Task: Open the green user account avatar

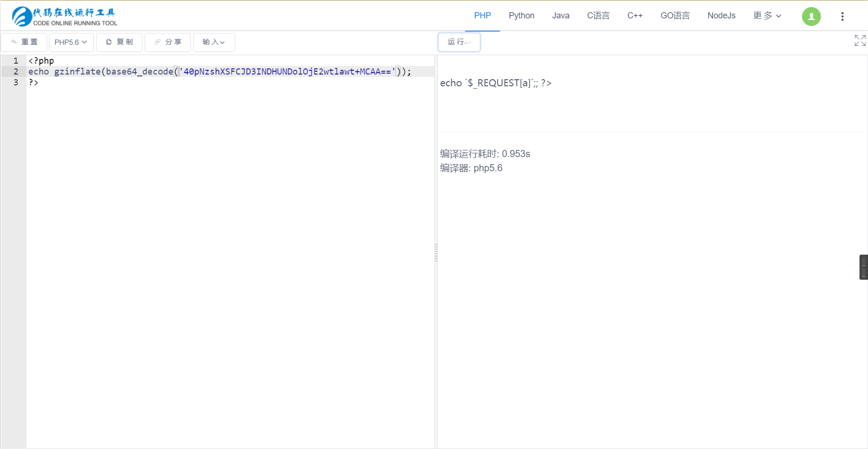Action: click(x=811, y=16)
